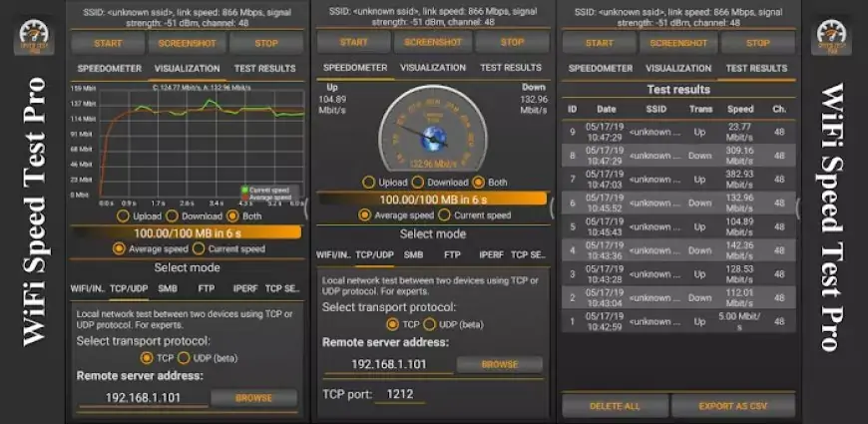Click STOP on the Speedometer screen
Screen dimensions: 868x424
(512, 42)
